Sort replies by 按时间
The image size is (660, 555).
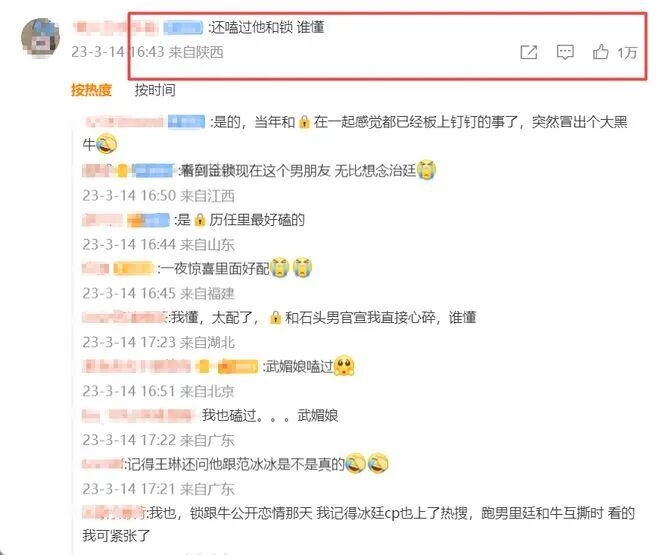point(155,90)
